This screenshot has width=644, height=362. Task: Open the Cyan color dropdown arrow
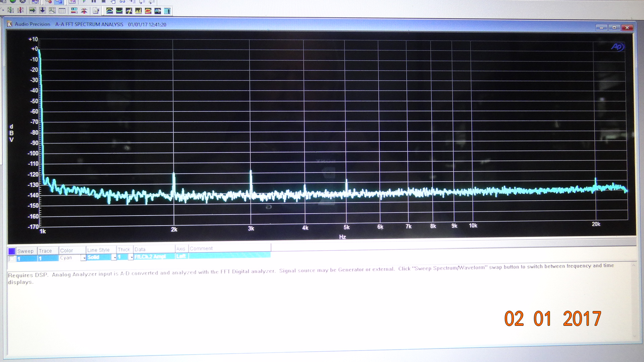click(x=84, y=258)
